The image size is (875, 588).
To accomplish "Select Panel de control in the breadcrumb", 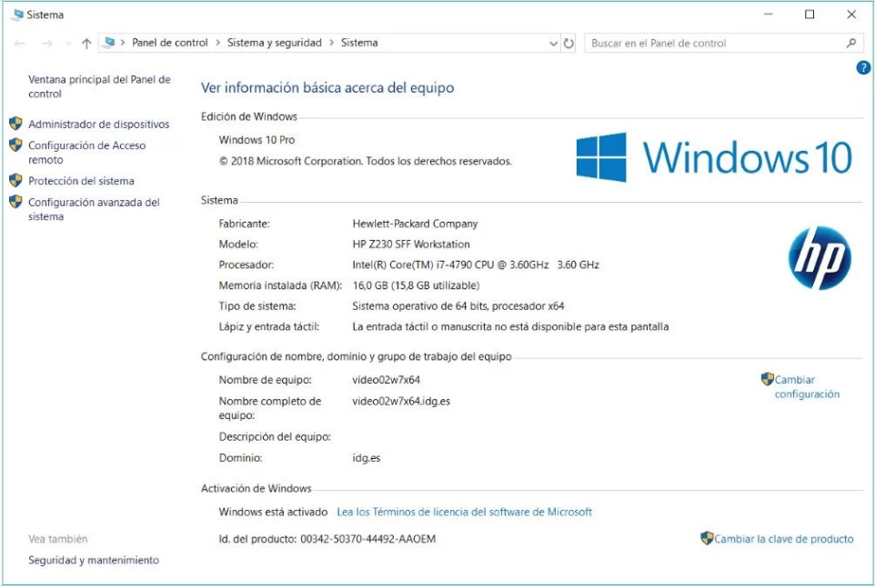I will (170, 43).
